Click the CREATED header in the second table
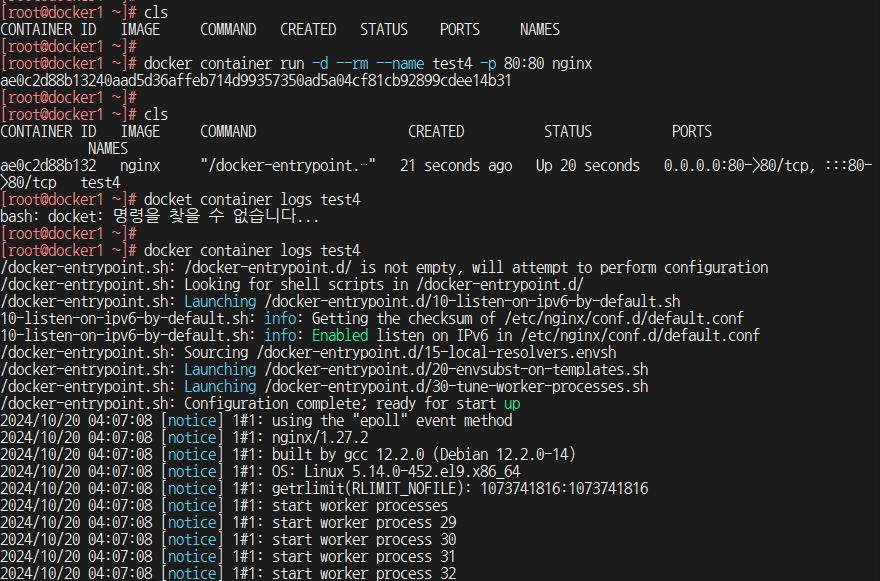This screenshot has height=581, width=880. 436,132
